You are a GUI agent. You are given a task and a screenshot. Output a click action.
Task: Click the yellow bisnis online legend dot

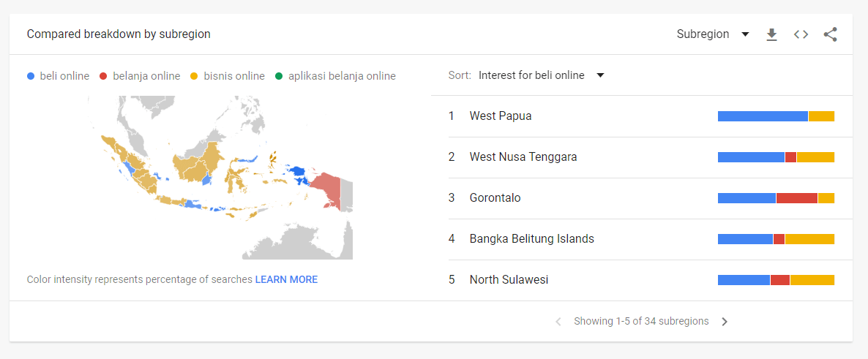click(x=194, y=76)
